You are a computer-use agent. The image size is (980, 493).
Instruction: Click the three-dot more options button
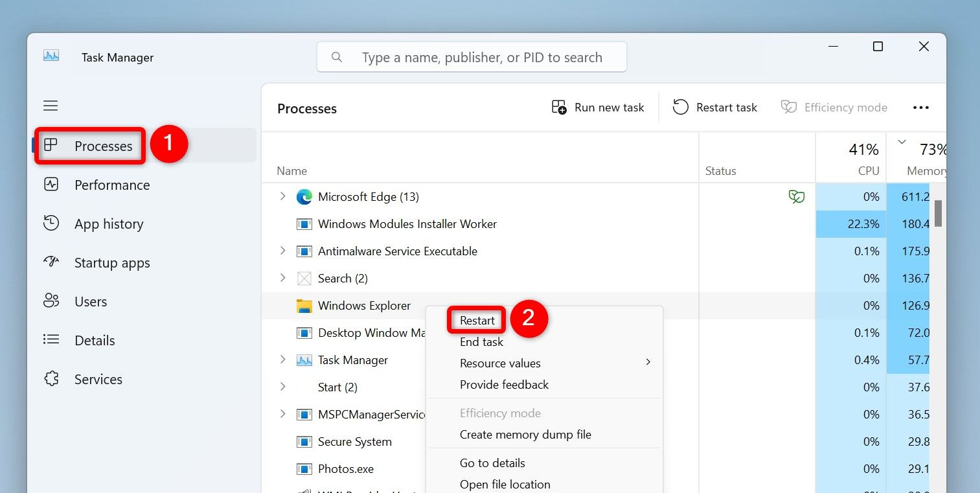point(920,108)
